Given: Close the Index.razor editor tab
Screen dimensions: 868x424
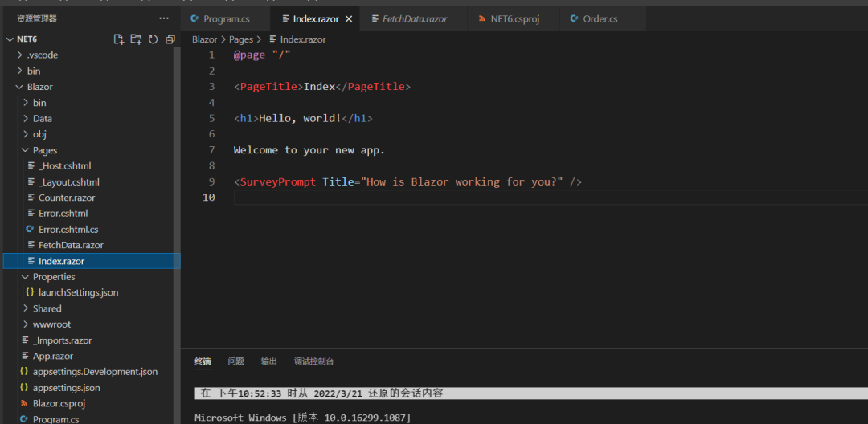Looking at the screenshot, I should tap(349, 18).
